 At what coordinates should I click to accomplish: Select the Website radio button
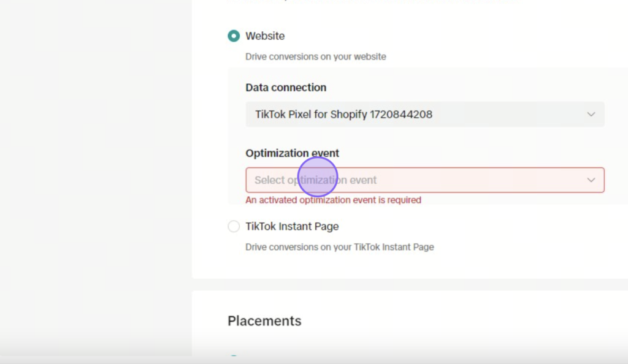[x=234, y=36]
